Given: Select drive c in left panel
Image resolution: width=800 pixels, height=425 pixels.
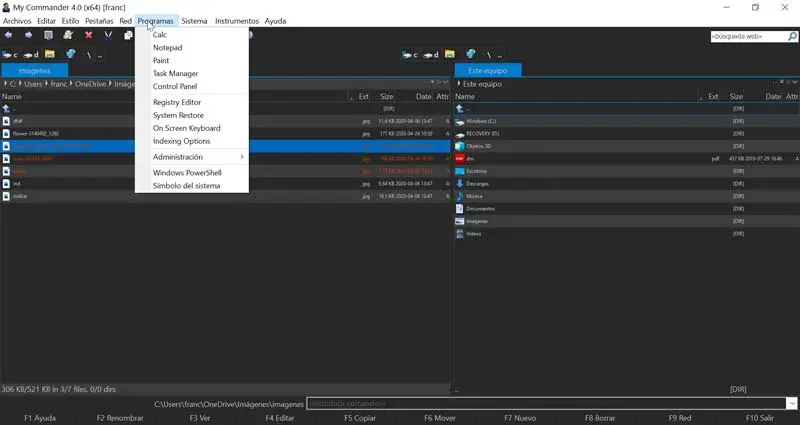Looking at the screenshot, I should [x=10, y=55].
